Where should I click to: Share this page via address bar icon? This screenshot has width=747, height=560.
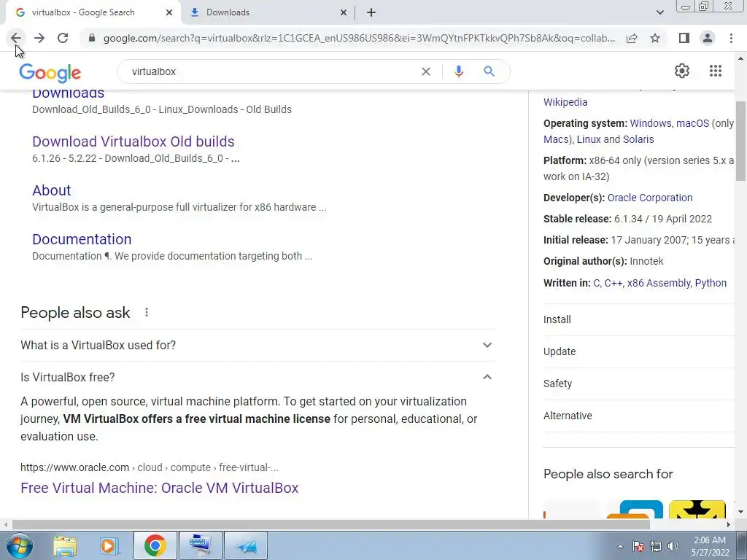click(632, 38)
